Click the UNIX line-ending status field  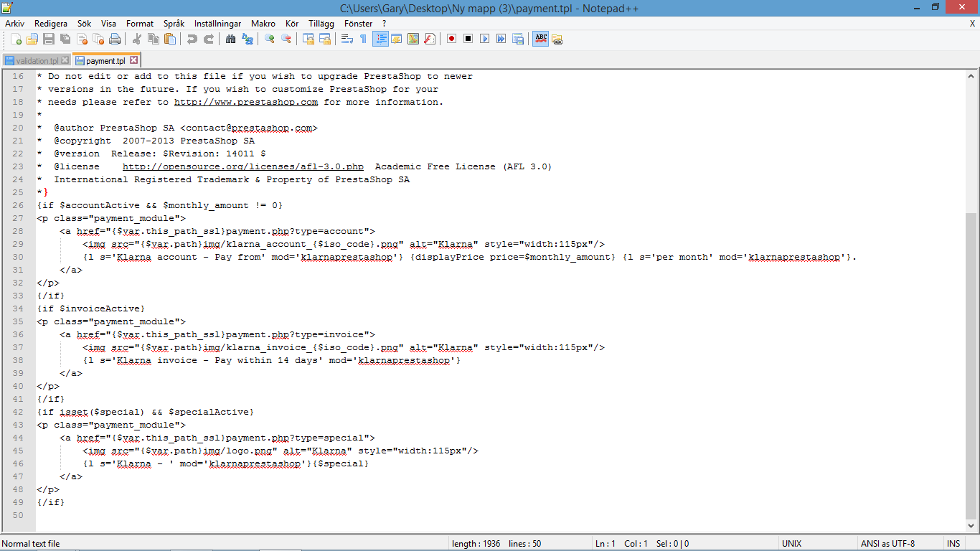[818, 544]
